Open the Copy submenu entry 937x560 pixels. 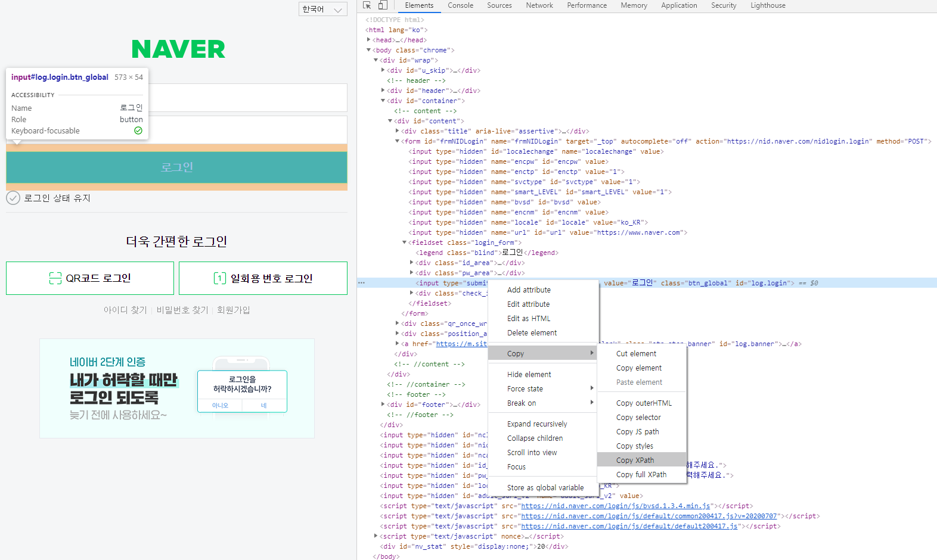tap(543, 353)
